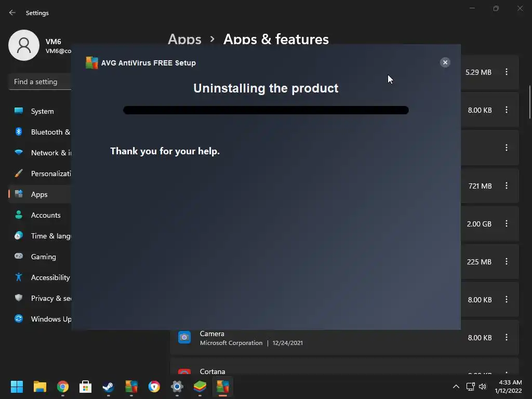Focus the Find a setting search box

(40, 82)
